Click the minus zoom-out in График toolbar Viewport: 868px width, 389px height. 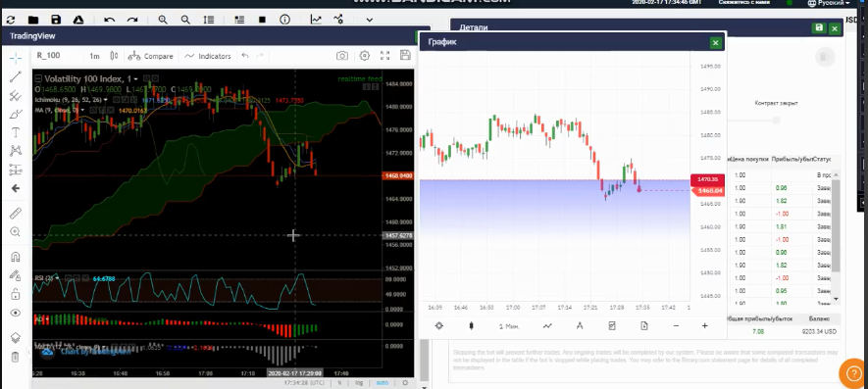pos(676,326)
